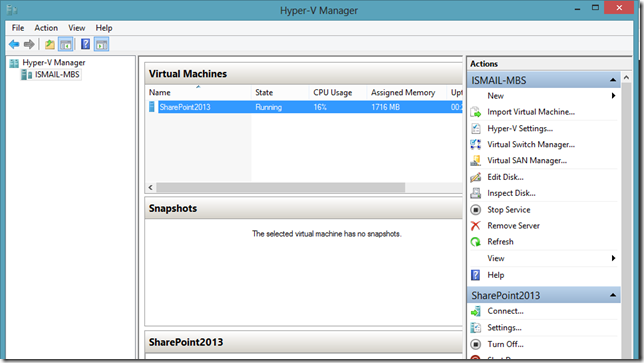644x363 pixels.
Task: Collapse the ISMAIL-MBS actions section
Action: pyautogui.click(x=613, y=80)
